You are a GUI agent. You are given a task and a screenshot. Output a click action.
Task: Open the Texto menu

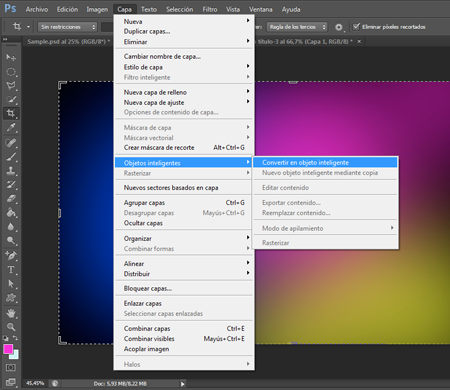[149, 9]
